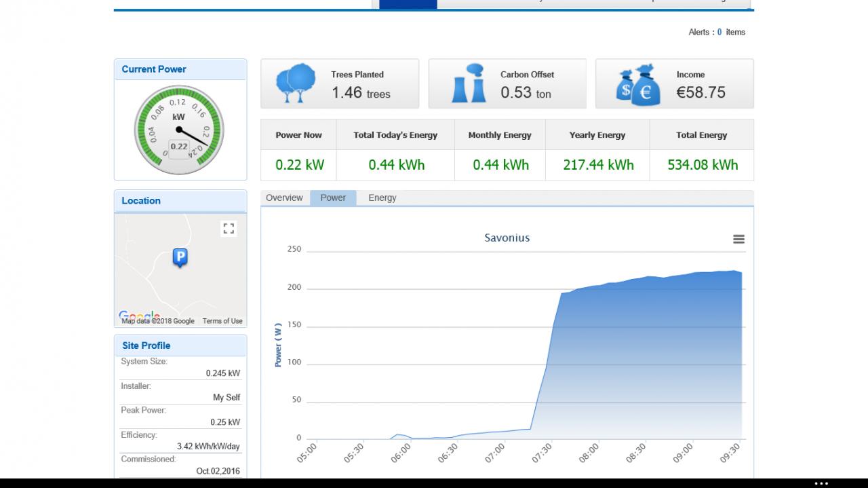Click the Efficiency value 3.42 kWh/kW/day
This screenshot has width=868, height=488.
209,447
